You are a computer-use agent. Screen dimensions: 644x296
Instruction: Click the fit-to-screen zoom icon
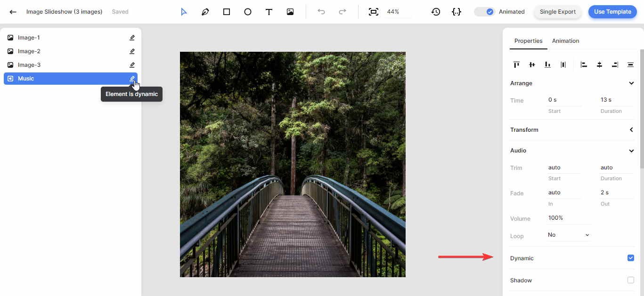coord(373,11)
